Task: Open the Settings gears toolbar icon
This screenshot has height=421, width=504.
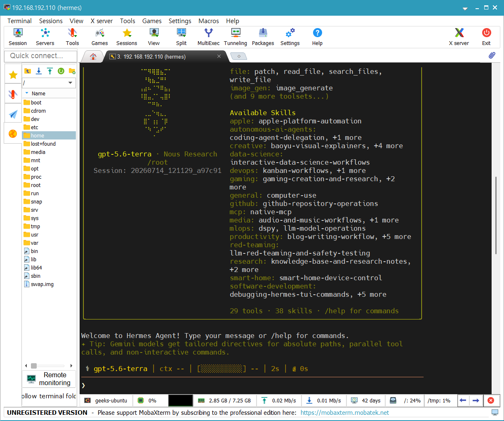Action: [290, 37]
